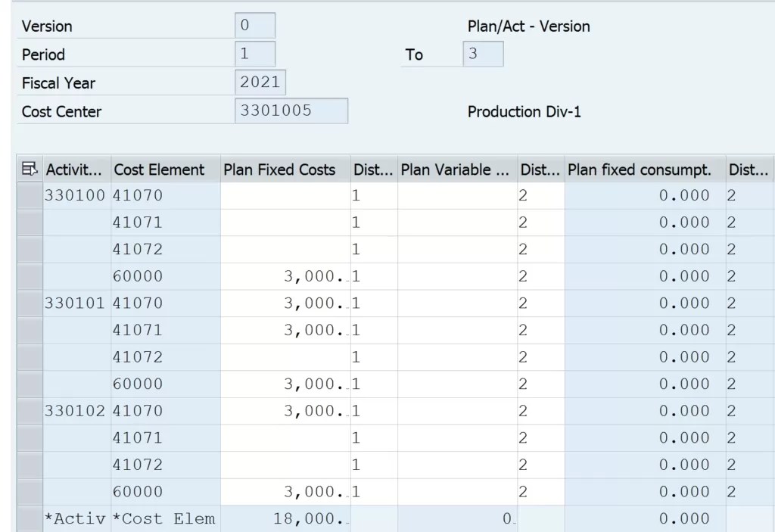Select the Activity type column header
Screen dimensions: 775x532
pos(77,170)
